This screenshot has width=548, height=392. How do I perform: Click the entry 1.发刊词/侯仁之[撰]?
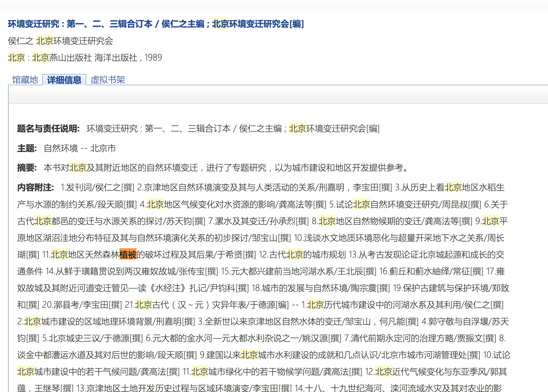click(97, 187)
